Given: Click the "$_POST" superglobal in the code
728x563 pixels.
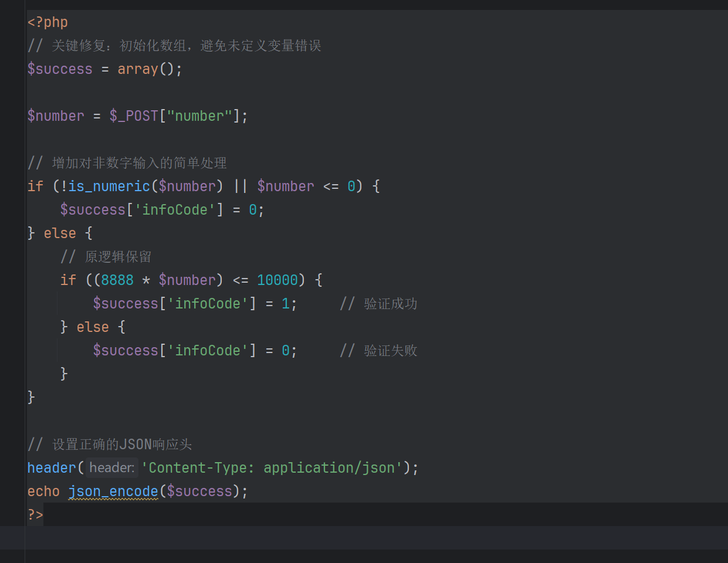Looking at the screenshot, I should (x=134, y=116).
